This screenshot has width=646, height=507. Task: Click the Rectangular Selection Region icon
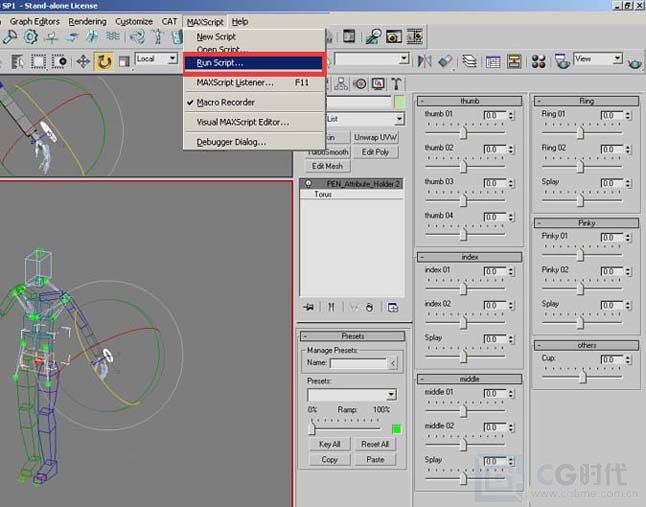[39, 62]
